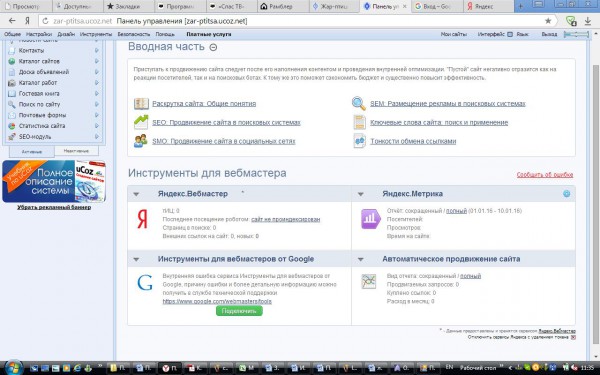Click the green Подключить button
Screen dimensions: 600x375
[x=239, y=311]
